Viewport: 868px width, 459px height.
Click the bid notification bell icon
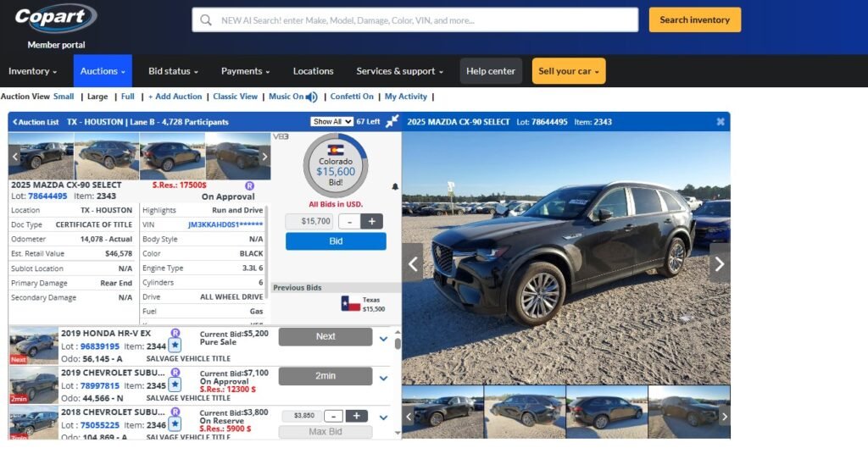(x=395, y=187)
